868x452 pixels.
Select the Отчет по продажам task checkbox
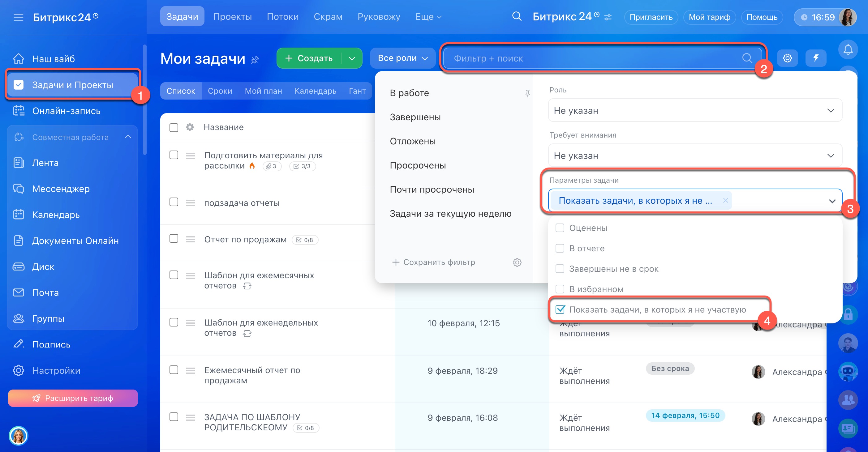[x=174, y=238]
